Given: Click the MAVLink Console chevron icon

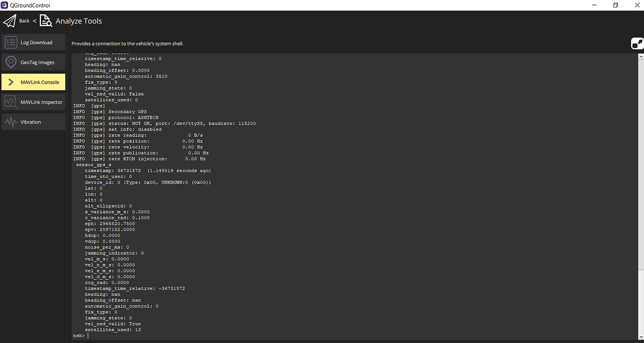Looking at the screenshot, I should pos(11,83).
